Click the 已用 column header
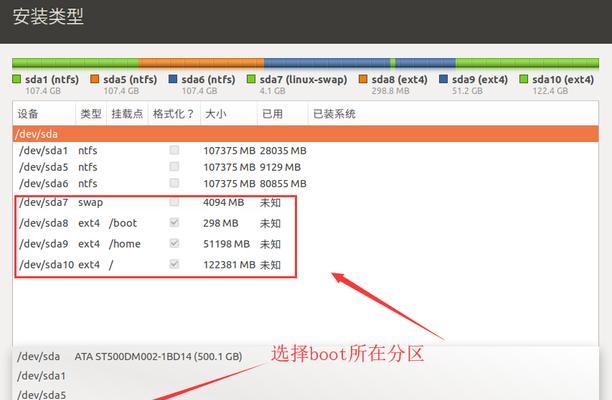Screen dimensions: 612x400 [x=283, y=114]
